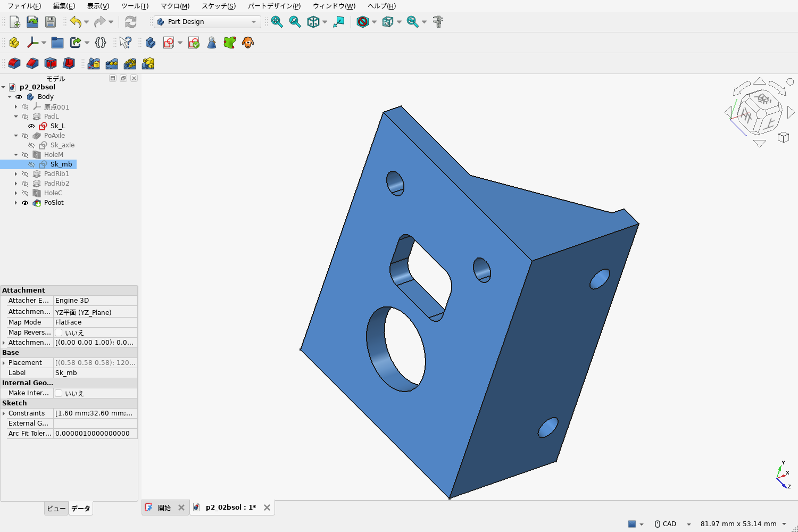Check the Make Internals checkbox

point(59,393)
